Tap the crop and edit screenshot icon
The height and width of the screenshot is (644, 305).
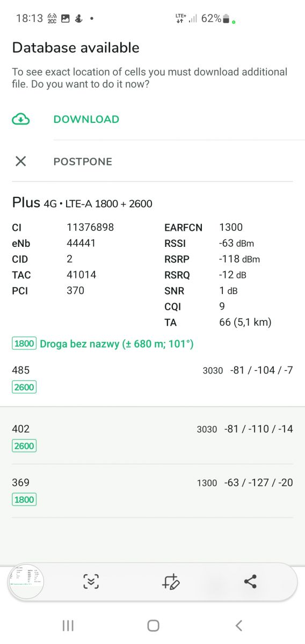(x=171, y=581)
